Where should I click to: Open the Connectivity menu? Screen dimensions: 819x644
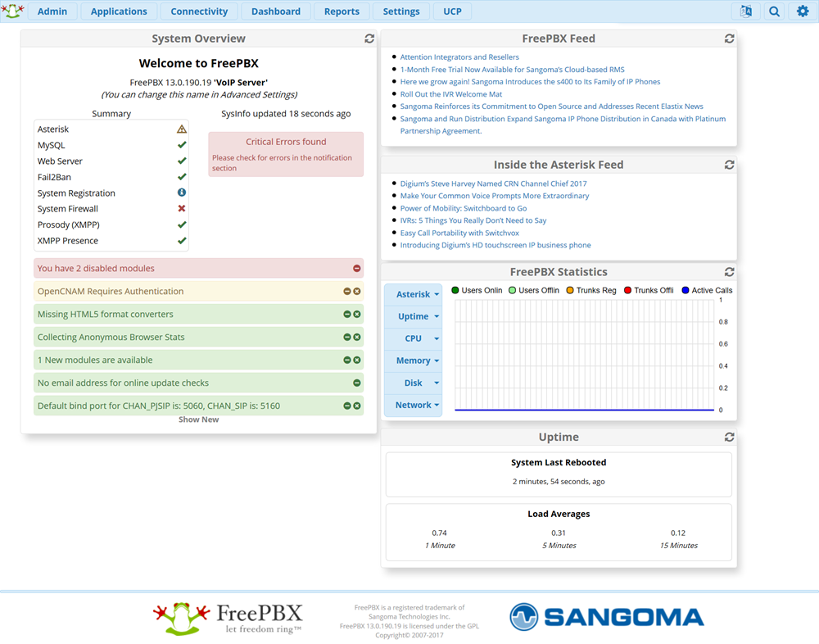pyautogui.click(x=199, y=11)
